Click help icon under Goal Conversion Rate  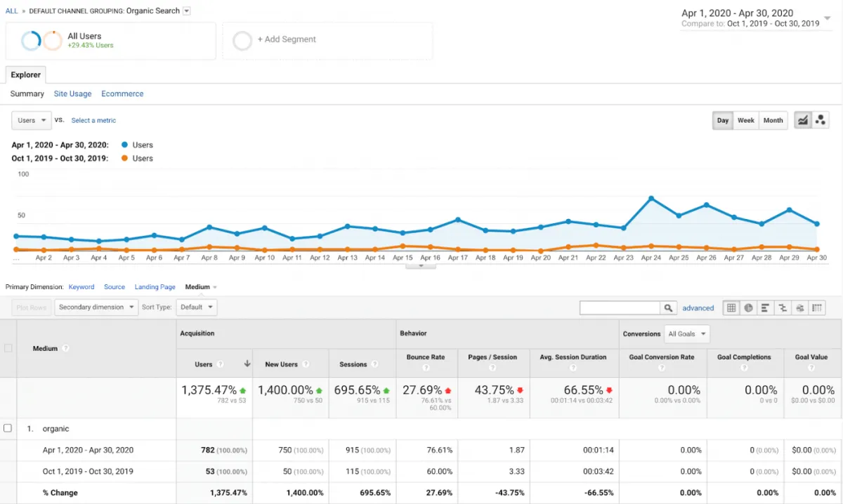tap(661, 368)
